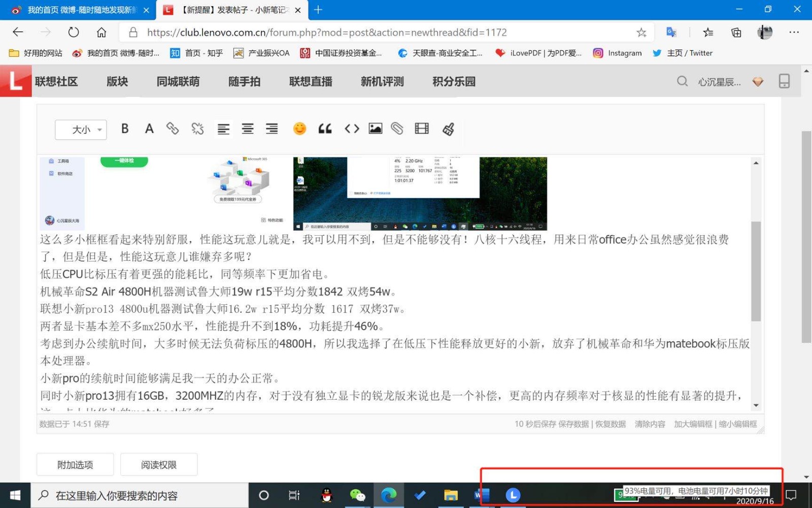The height and width of the screenshot is (508, 812).
Task: Insert a hyperlink with the chain icon
Action: (173, 129)
